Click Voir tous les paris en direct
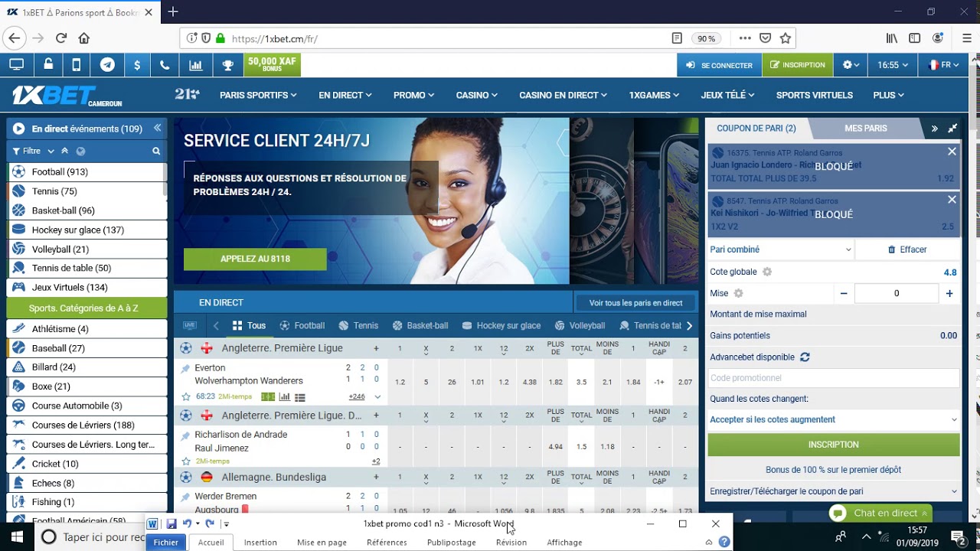 [635, 302]
